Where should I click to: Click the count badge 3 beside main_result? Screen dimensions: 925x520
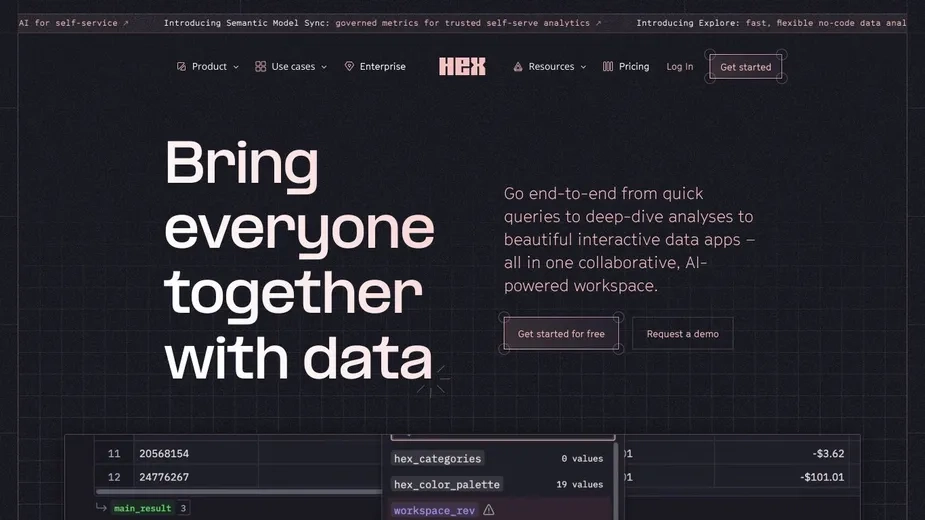click(183, 508)
